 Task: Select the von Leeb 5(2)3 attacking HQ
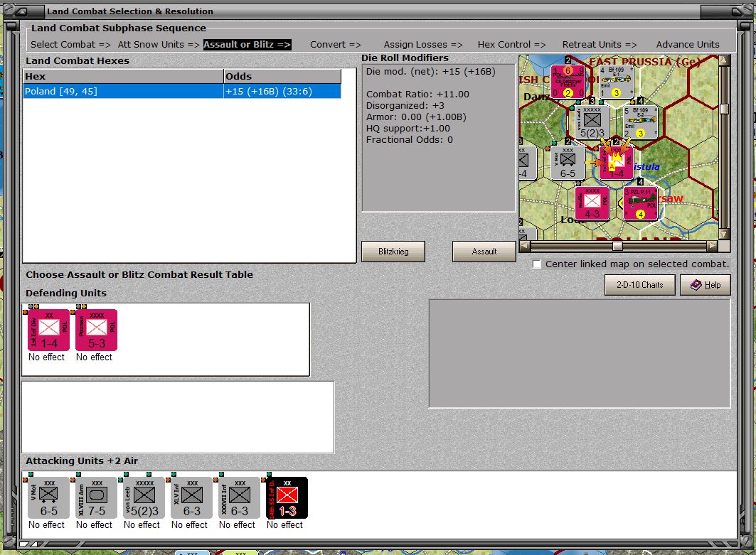point(144,497)
